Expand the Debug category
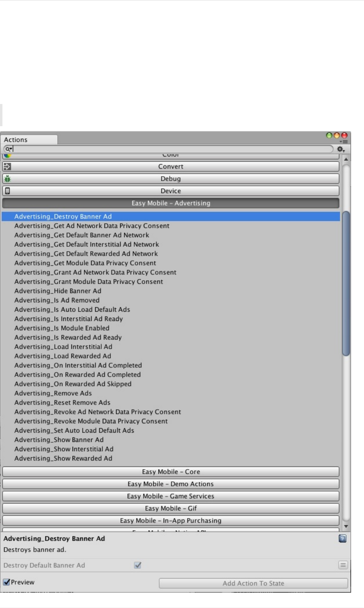 click(171, 179)
